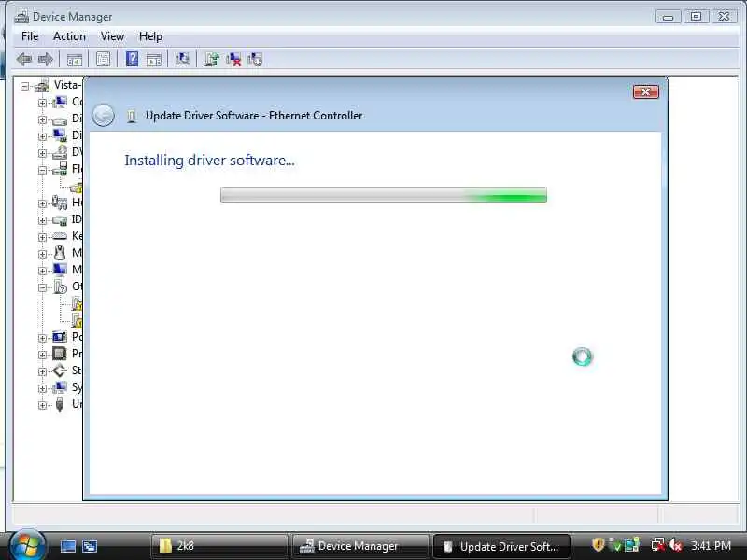The image size is (747, 560).
Task: Switch to Device Manager taskbar button
Action: click(x=360, y=546)
